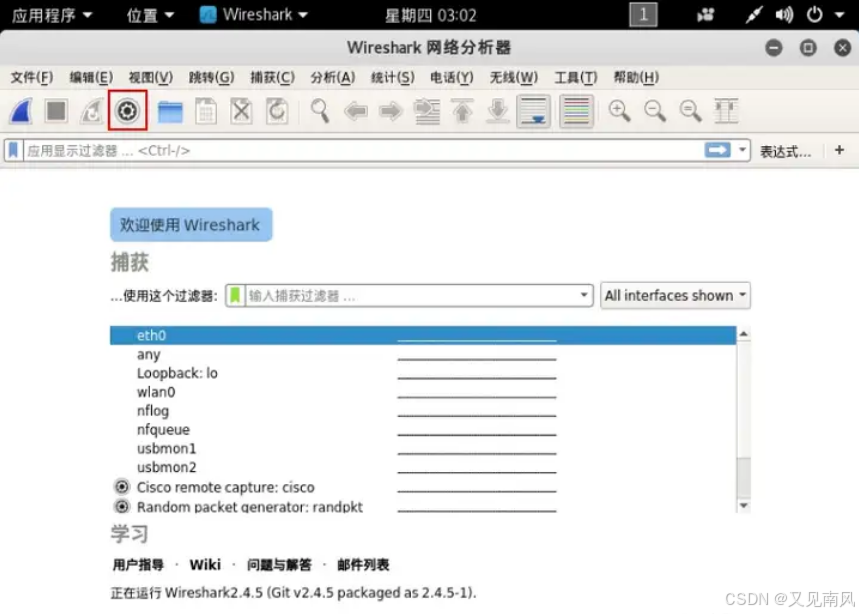The image size is (859, 614).
Task: Open Wiki link
Action: [x=205, y=565]
